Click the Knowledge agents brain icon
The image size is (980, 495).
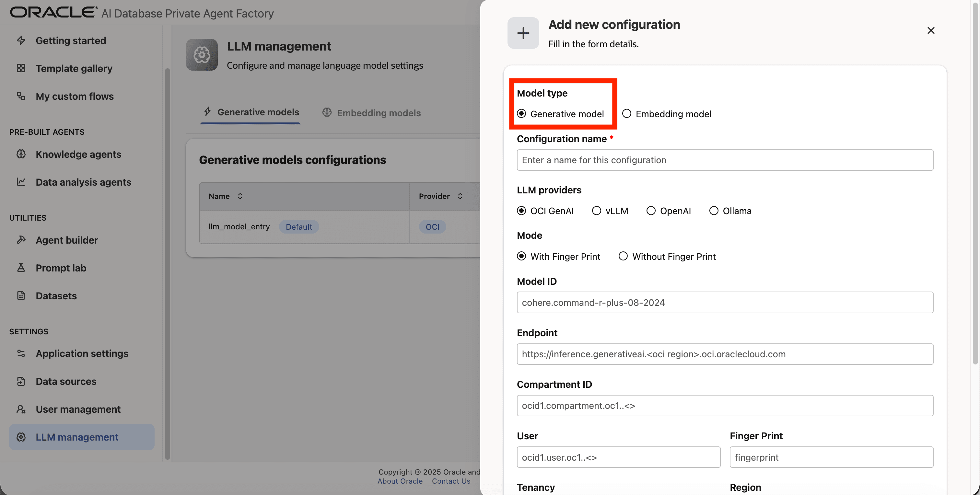point(21,154)
